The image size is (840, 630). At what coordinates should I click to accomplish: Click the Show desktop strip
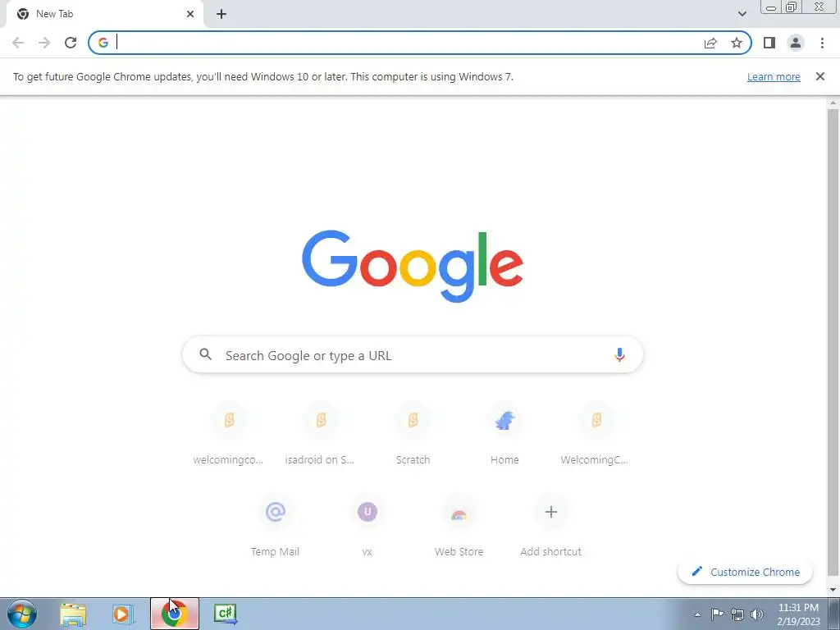(834, 614)
